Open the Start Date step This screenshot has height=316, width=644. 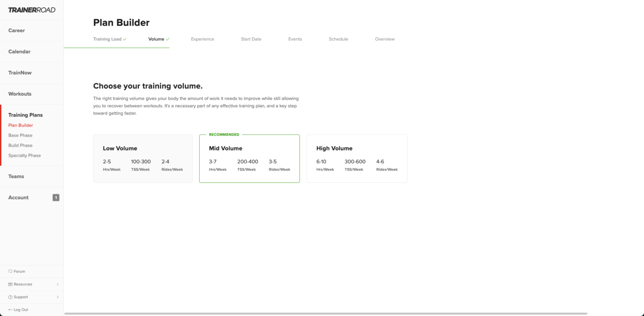(x=251, y=39)
